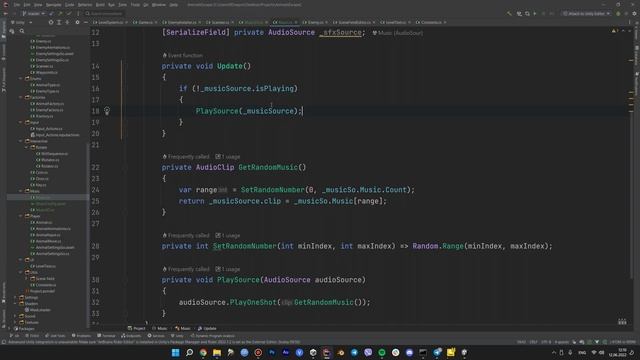The image size is (640, 360).
Task: Select Input_Actions.inputactions file
Action: pyautogui.click(x=55, y=135)
